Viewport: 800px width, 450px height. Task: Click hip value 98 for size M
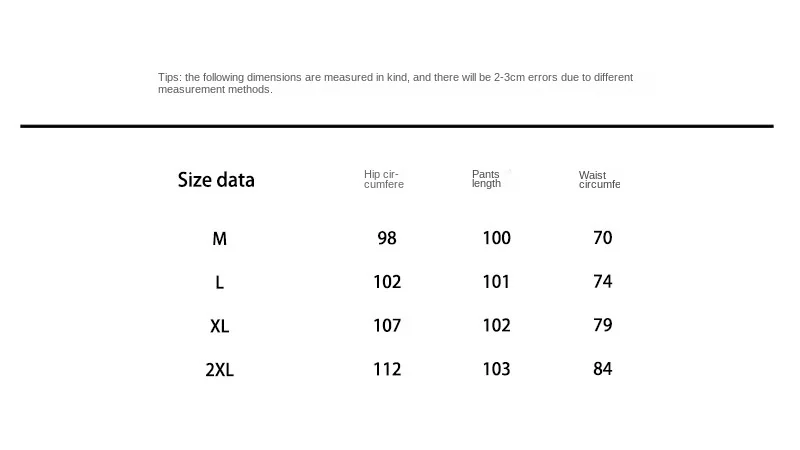point(387,238)
